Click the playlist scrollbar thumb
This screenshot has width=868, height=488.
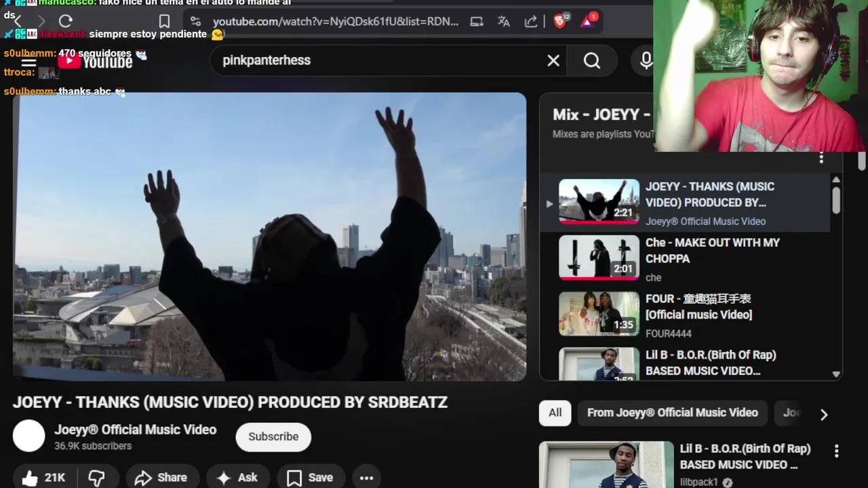[836, 200]
